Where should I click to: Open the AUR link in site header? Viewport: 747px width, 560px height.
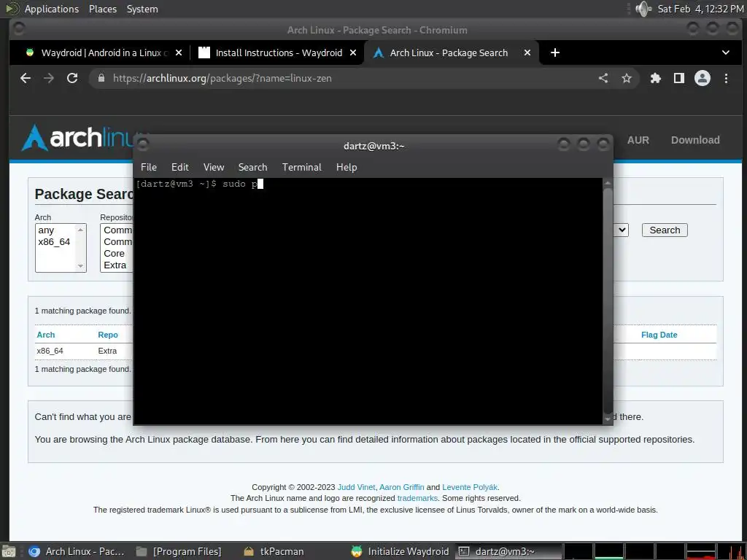pyautogui.click(x=638, y=140)
